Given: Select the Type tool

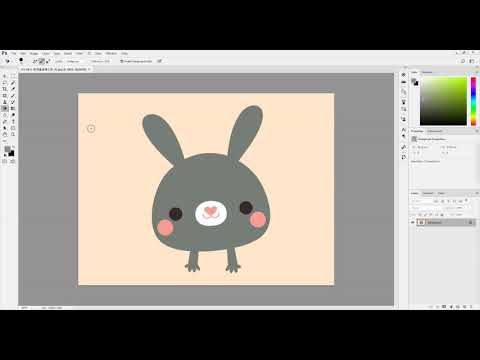Looking at the screenshot, I should click(13, 122).
